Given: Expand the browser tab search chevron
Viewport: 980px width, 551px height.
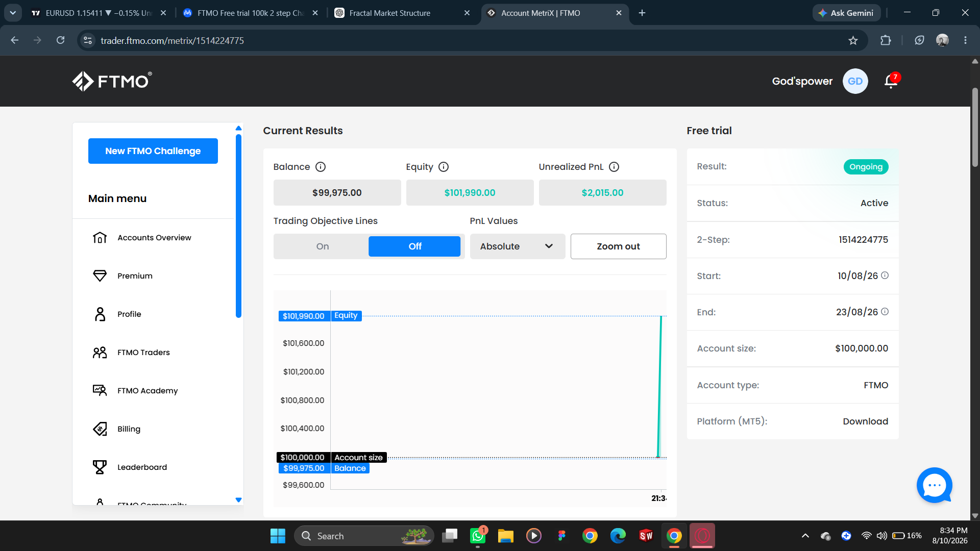Looking at the screenshot, I should click(x=13, y=13).
